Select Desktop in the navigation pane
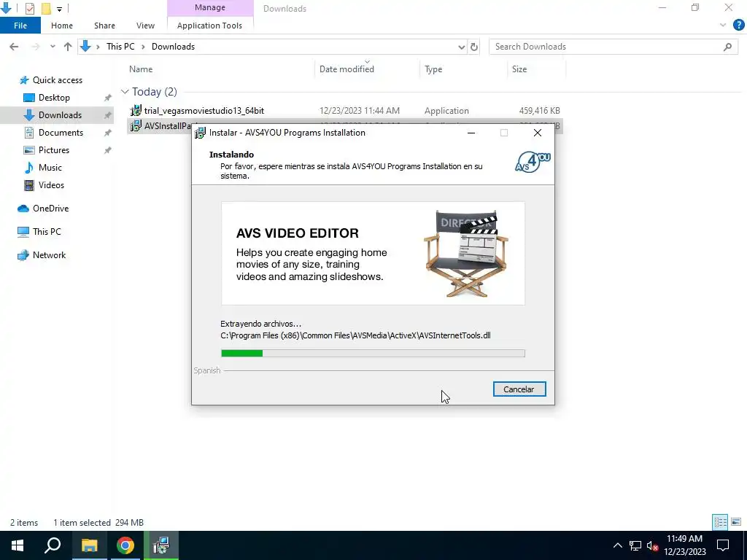The image size is (747, 560). [54, 98]
